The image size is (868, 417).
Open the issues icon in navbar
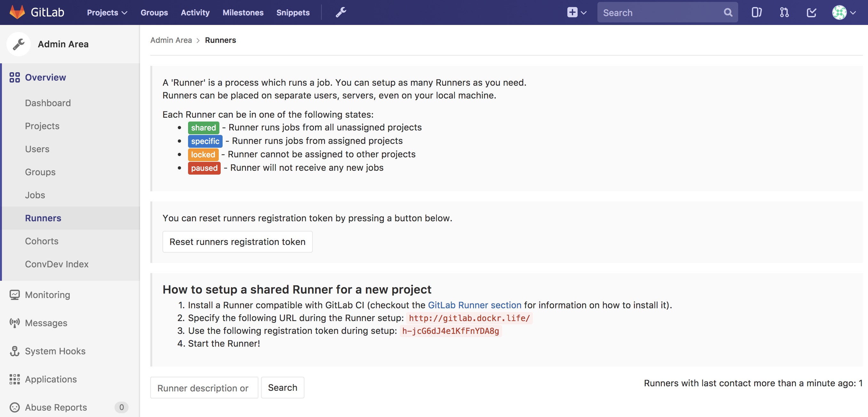pyautogui.click(x=756, y=12)
